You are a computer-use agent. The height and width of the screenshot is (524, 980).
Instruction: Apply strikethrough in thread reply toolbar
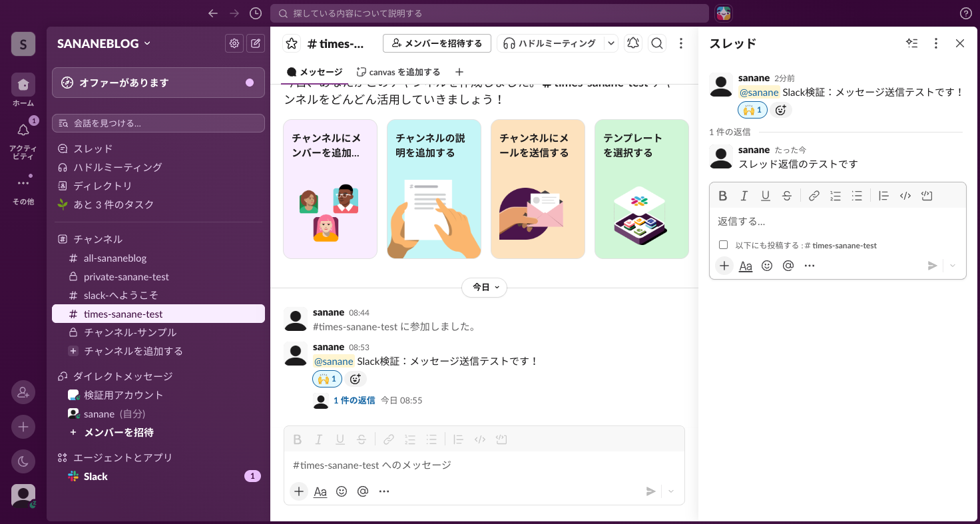[787, 196]
